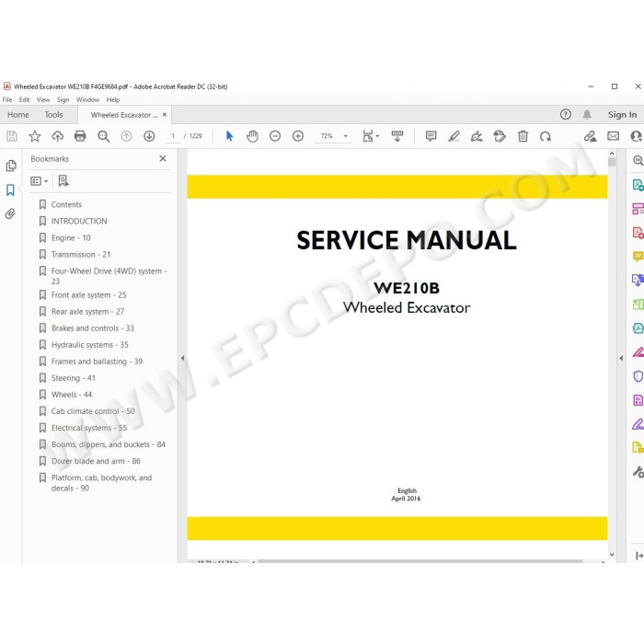Open Dozer blade and arm - 86 bookmark
This screenshot has height=644, width=644.
(96, 461)
